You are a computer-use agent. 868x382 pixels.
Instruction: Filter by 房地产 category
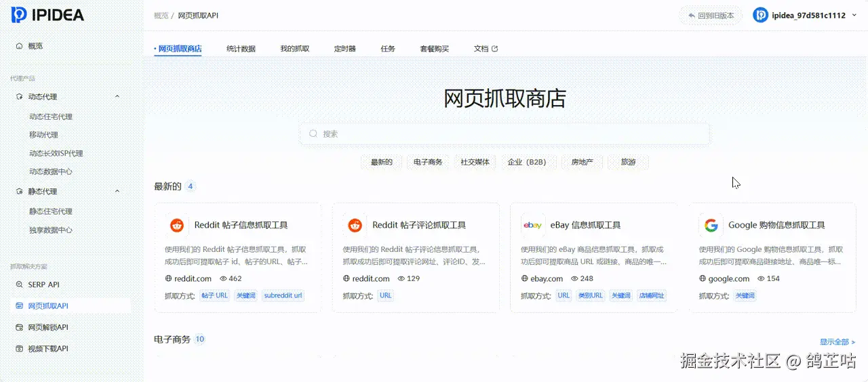[582, 163]
